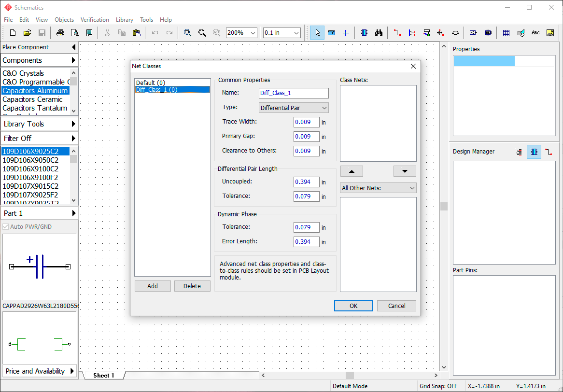
Task: Open the Objects menu
Action: pos(64,20)
